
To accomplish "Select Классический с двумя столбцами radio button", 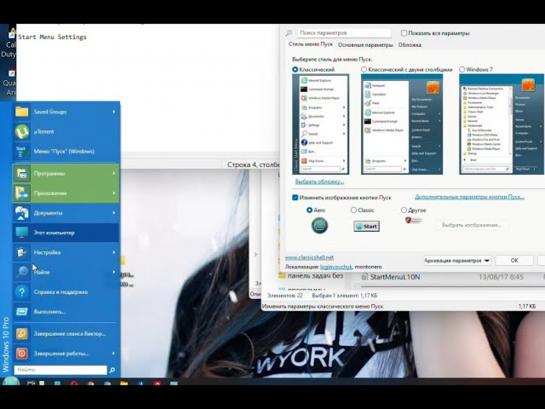I will coord(364,69).
